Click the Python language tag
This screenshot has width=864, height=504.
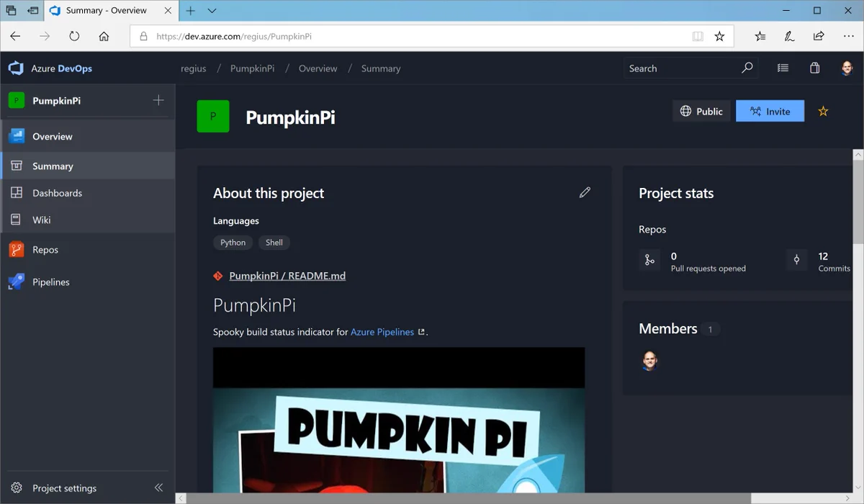233,243
